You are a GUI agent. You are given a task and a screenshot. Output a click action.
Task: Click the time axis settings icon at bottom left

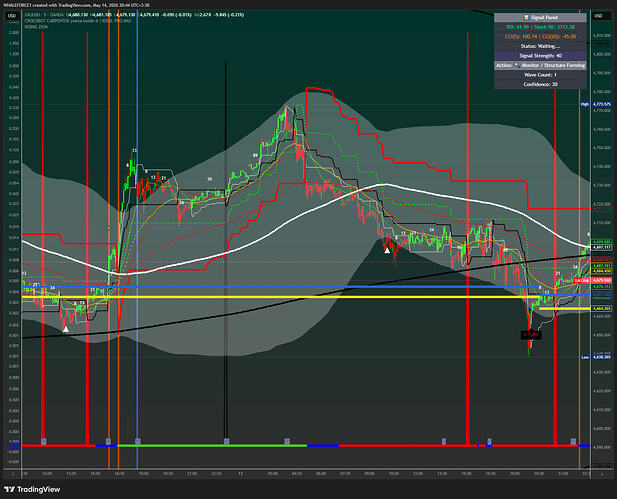(13, 474)
